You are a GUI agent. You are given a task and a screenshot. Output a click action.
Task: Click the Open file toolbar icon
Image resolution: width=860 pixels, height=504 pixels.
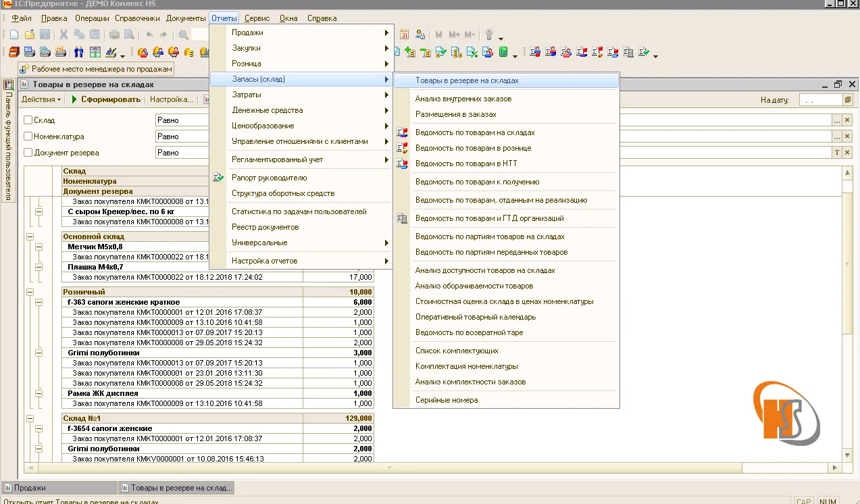[30, 34]
